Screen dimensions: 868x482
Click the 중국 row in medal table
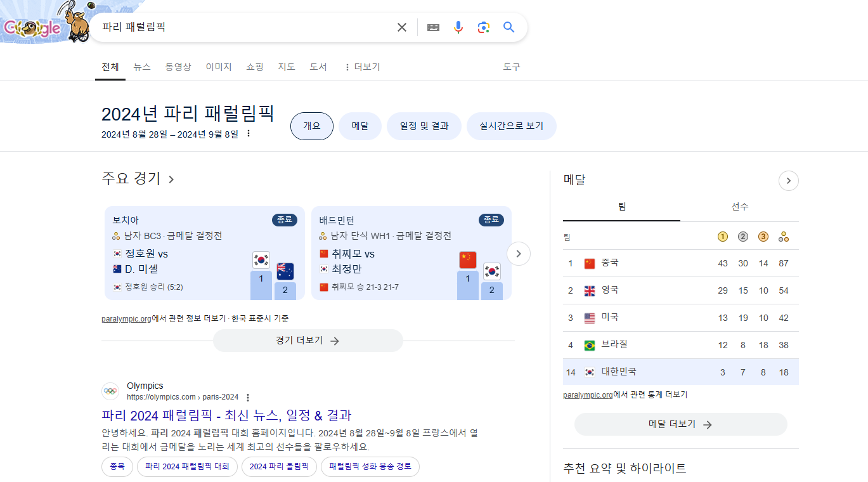[x=681, y=263]
